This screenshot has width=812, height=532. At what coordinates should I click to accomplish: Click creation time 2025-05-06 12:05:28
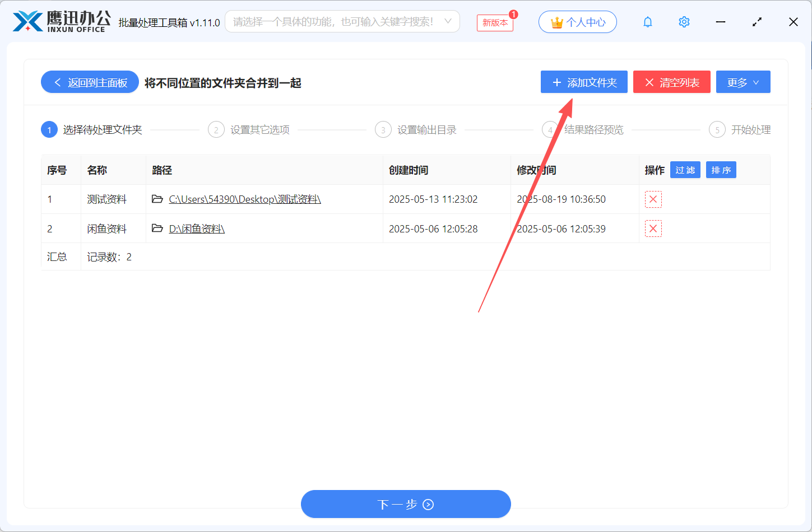433,228
